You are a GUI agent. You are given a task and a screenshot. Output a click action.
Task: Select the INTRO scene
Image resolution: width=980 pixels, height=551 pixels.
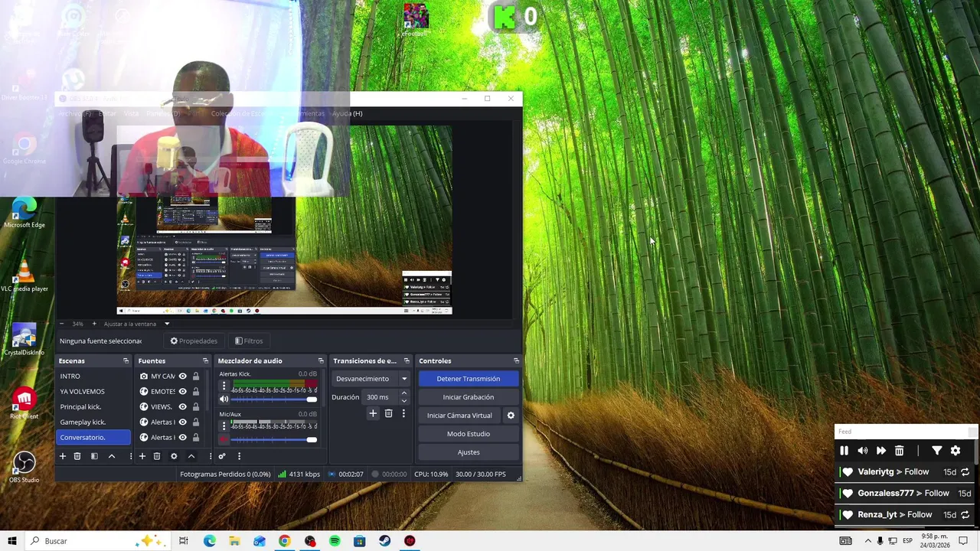(94, 377)
